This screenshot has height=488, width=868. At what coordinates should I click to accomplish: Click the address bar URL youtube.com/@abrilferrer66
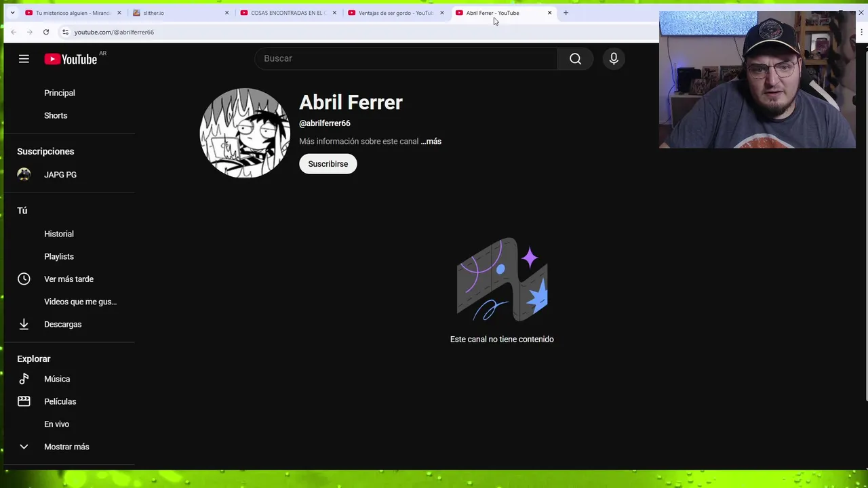coord(114,32)
